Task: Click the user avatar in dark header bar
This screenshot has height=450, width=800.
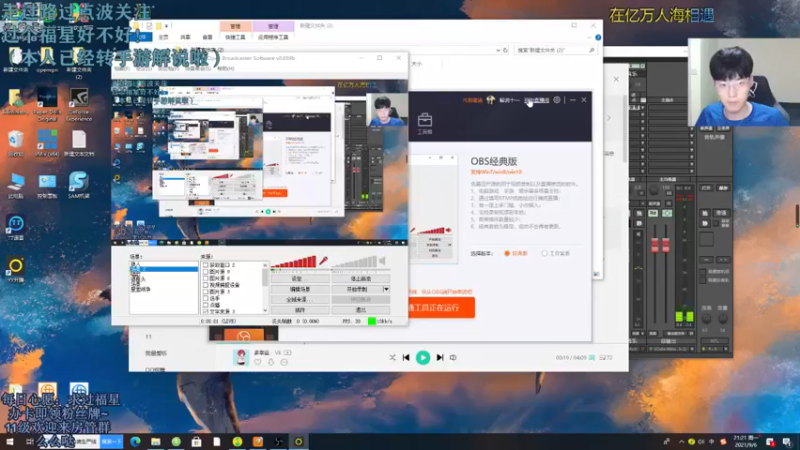Action: tap(490, 100)
